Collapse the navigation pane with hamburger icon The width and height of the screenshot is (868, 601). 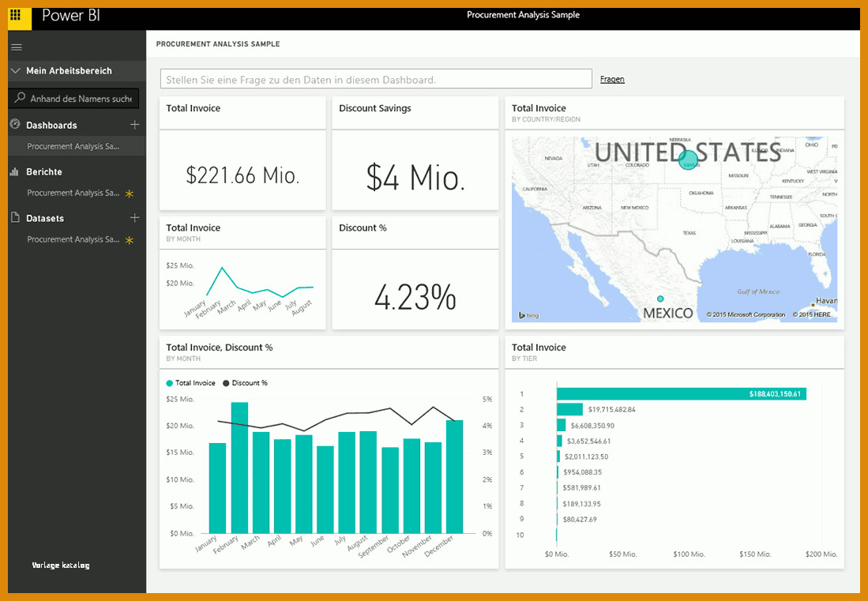click(x=16, y=47)
